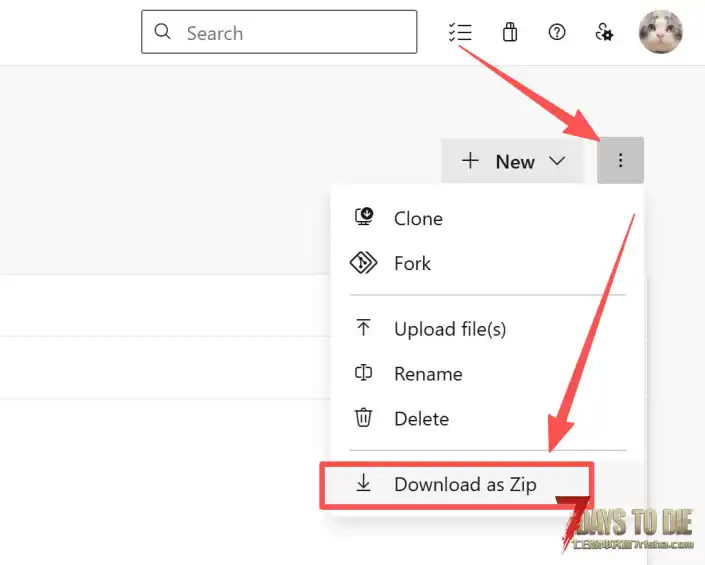Click the plus icon on New button
705x565 pixels.
(x=470, y=161)
